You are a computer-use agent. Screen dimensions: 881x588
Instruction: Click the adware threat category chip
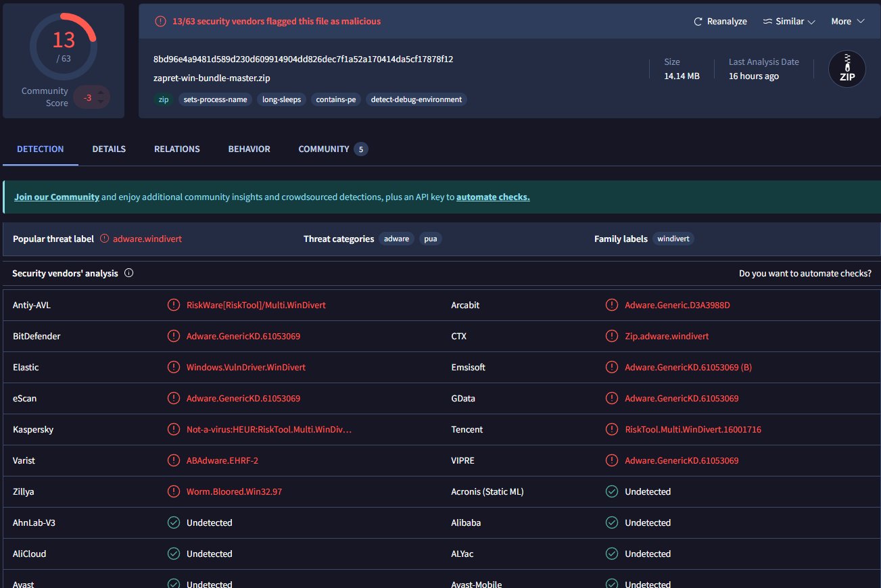(397, 239)
